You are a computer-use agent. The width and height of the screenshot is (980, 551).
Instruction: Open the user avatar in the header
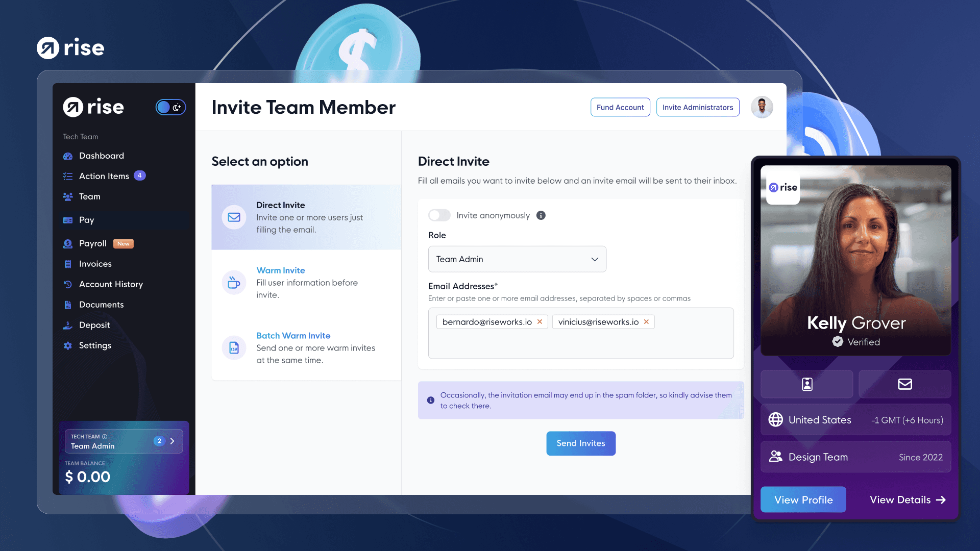[x=762, y=107]
